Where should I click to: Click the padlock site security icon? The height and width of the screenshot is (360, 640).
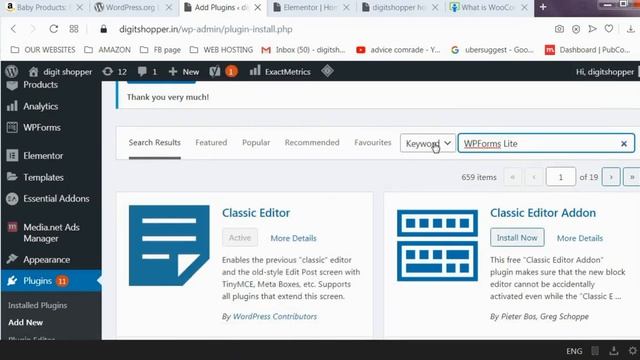(104, 29)
